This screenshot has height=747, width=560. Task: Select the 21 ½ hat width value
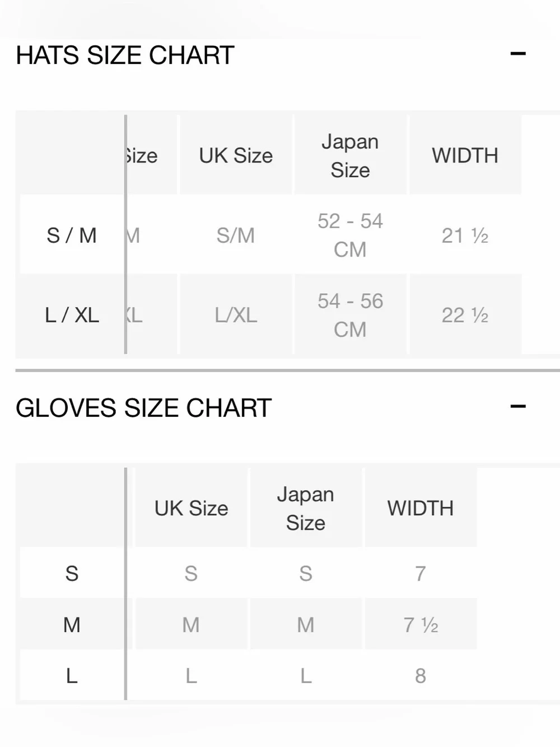(465, 235)
